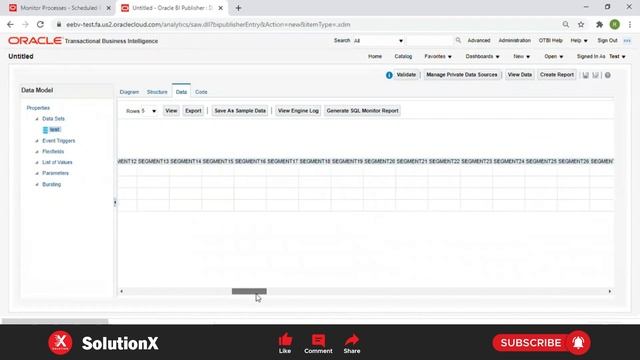Click the Comment icon in the banner
The height and width of the screenshot is (360, 640).
coord(318,340)
